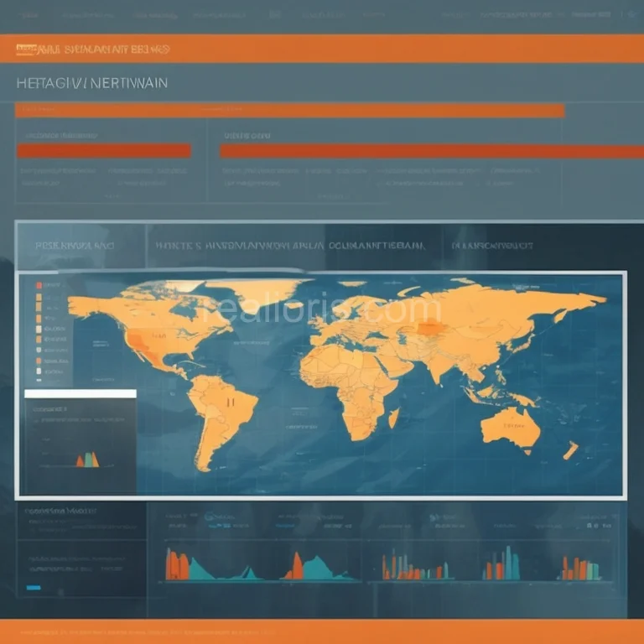This screenshot has width=644, height=644.
Task: Switch to the rightmost tab above the map
Action: tap(491, 247)
